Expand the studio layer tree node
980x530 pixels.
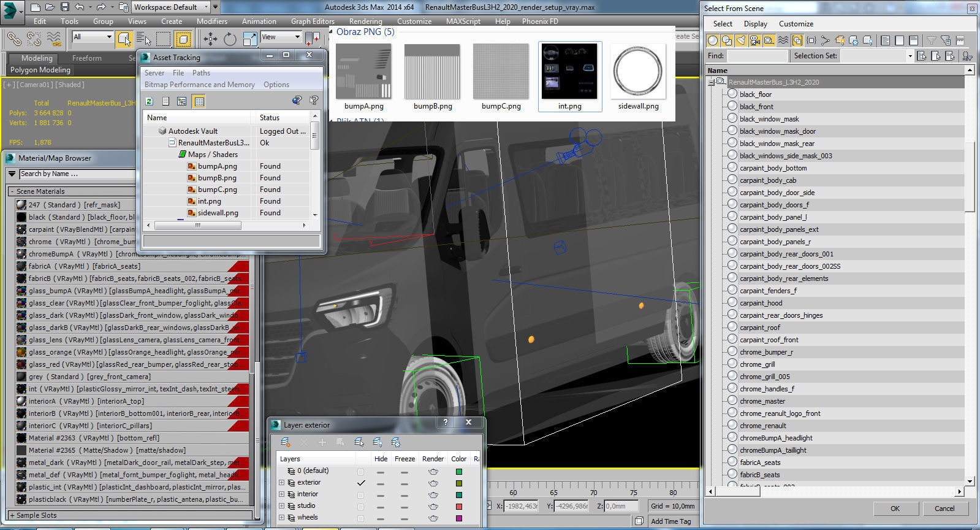coord(282,506)
